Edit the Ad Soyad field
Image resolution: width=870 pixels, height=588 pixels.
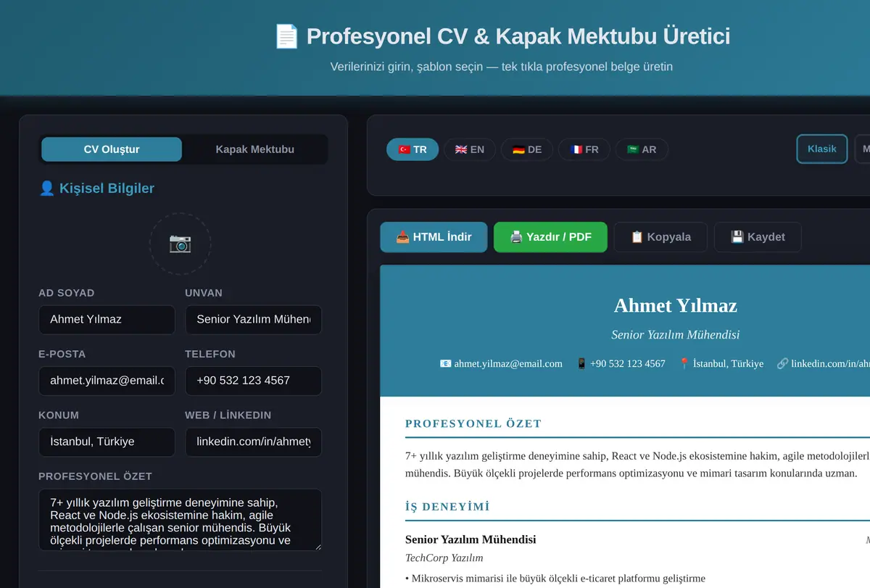click(x=107, y=320)
